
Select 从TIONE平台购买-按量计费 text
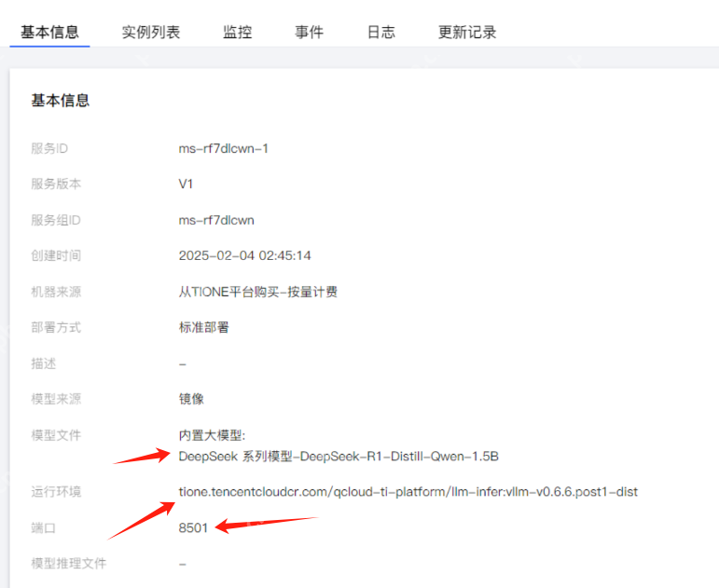tap(258, 292)
